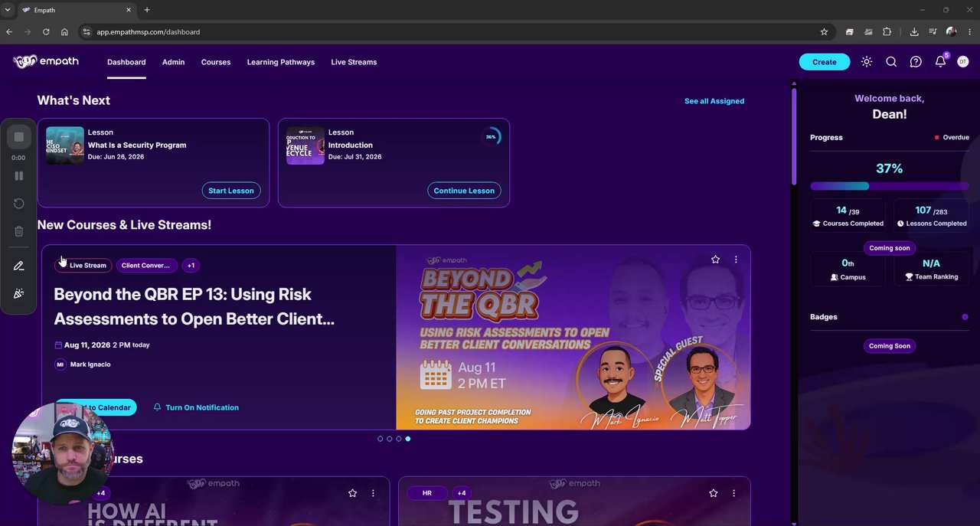Reload the page
980x526 pixels.
46,32
